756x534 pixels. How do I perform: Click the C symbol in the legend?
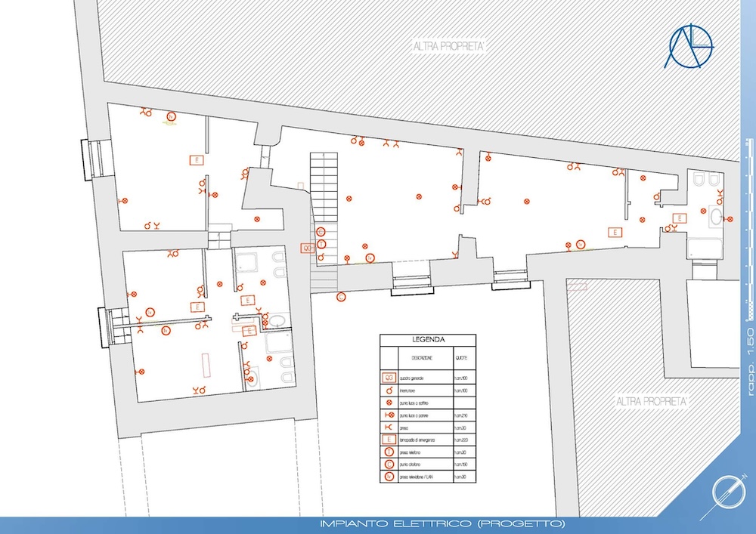(390, 464)
